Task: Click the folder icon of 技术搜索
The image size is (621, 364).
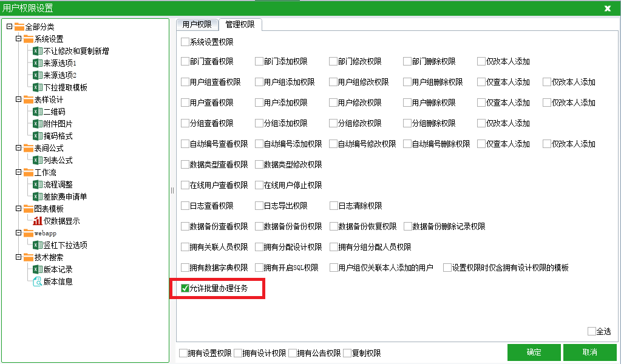Action: (x=29, y=258)
